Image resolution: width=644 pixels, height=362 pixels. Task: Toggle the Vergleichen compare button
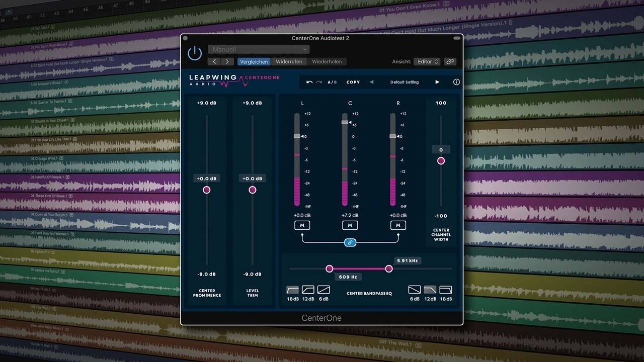254,61
